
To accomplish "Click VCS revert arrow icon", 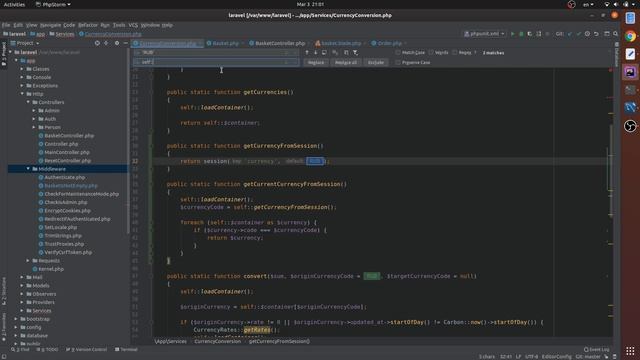I will click(596, 34).
